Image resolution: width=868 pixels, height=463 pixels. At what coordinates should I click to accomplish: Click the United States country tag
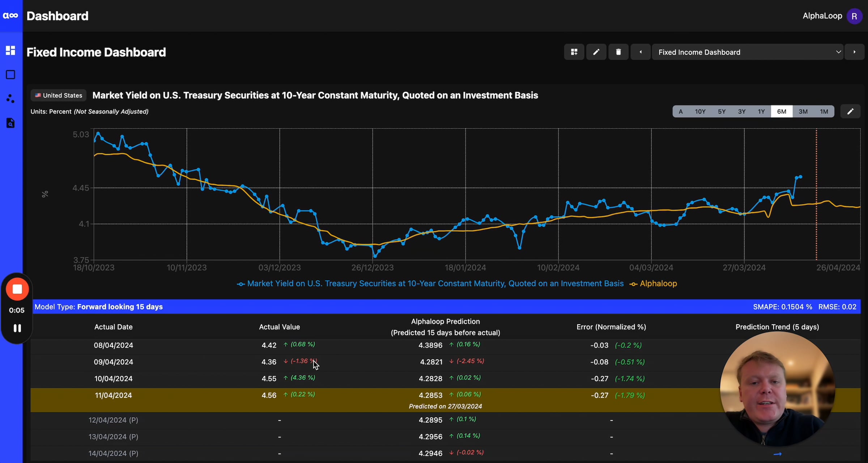pyautogui.click(x=58, y=95)
